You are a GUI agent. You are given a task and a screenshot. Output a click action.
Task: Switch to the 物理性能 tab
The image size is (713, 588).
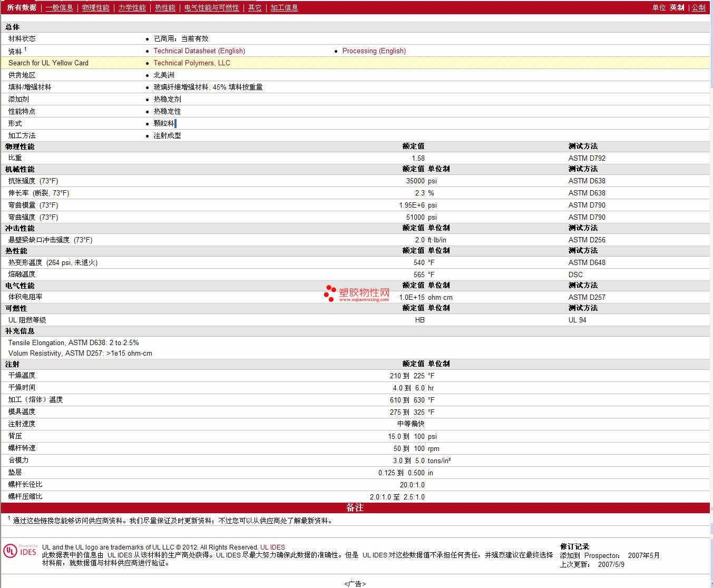(x=95, y=7)
